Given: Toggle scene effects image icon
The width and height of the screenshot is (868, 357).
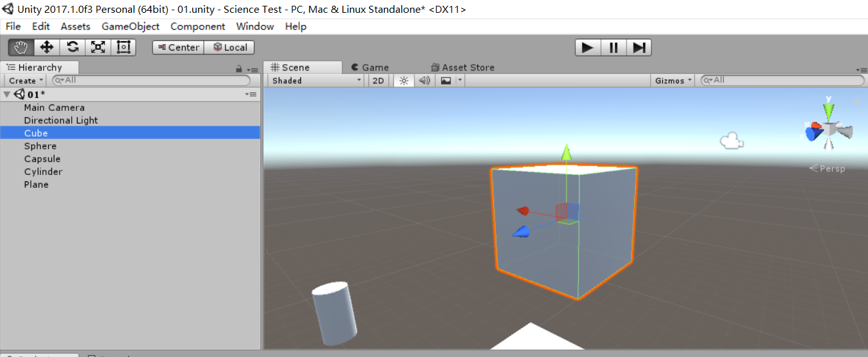Looking at the screenshot, I should (446, 81).
